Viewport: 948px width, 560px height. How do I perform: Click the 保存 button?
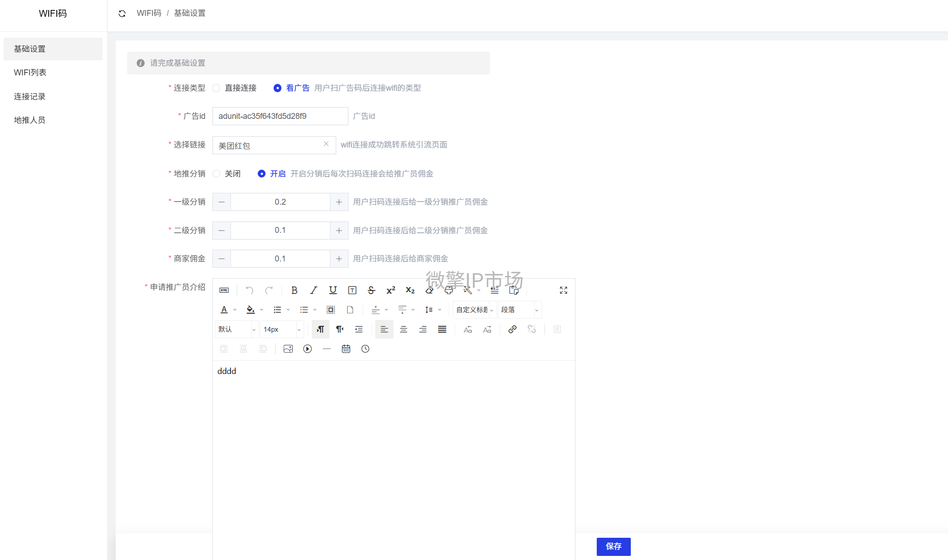(x=613, y=546)
